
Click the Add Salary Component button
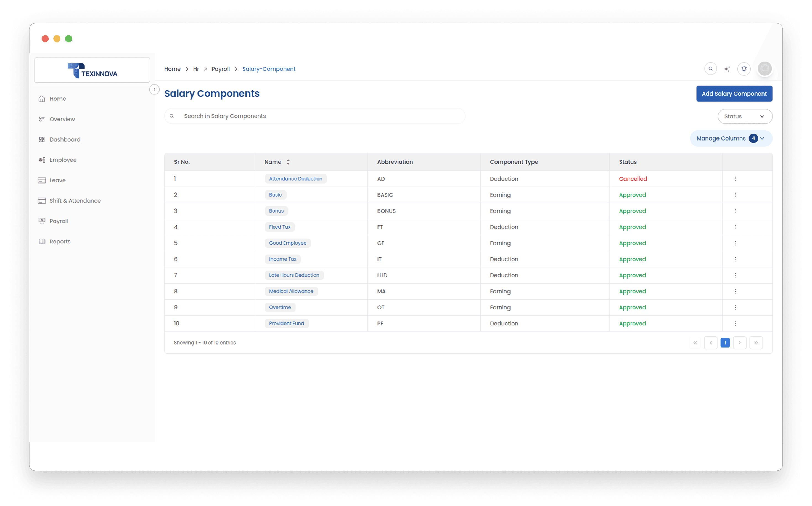click(x=734, y=93)
